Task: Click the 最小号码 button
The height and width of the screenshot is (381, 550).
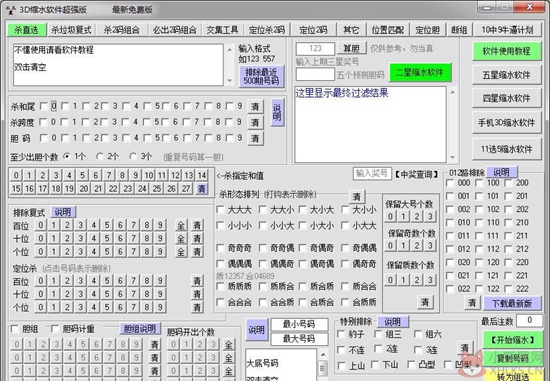Action: click(x=299, y=324)
